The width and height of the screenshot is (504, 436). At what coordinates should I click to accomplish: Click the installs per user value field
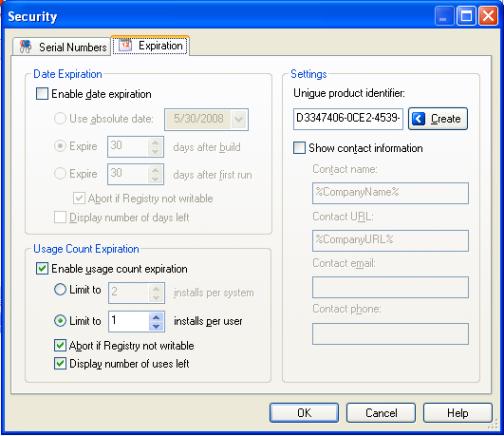pos(129,321)
